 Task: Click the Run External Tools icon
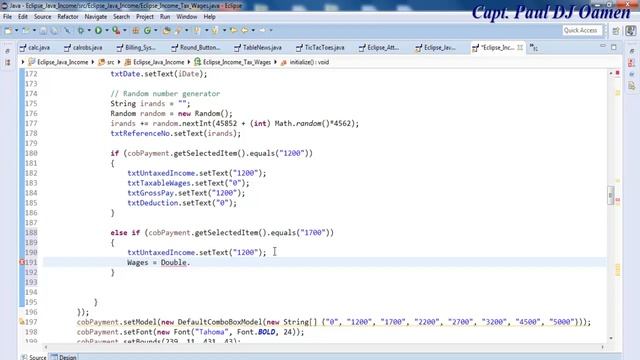click(116, 30)
